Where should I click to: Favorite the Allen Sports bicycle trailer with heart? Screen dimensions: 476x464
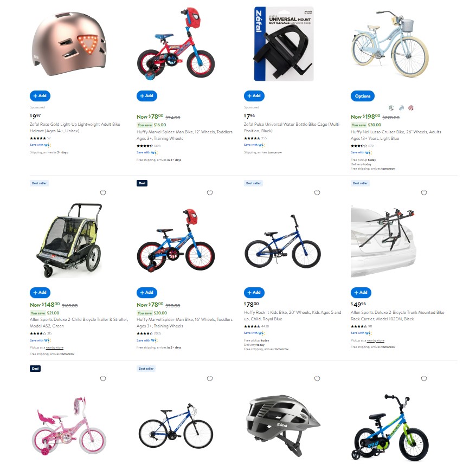103,193
